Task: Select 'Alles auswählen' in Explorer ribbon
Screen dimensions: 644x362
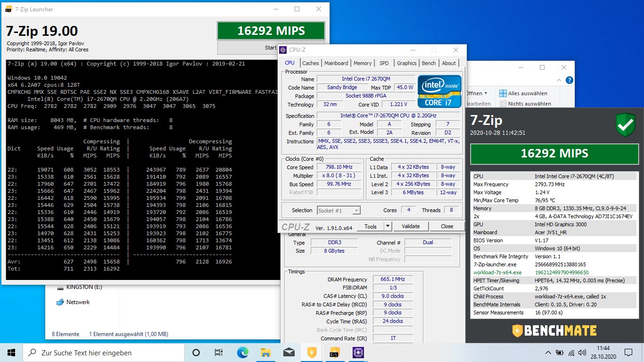Action: 523,93
